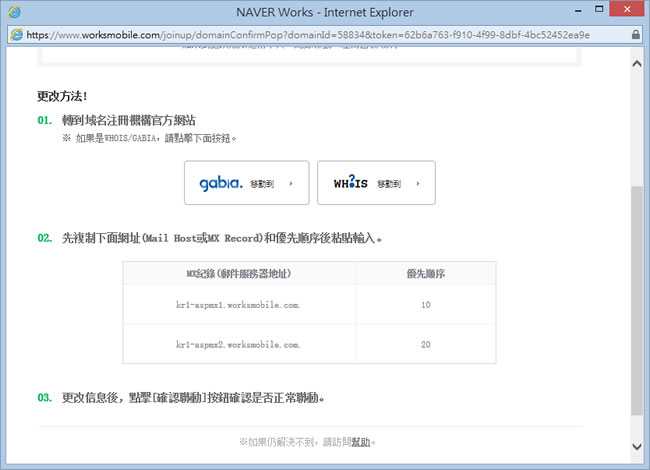The image size is (650, 470).
Task: Click the arrow chevron on WHOIS button
Action: [x=418, y=183]
